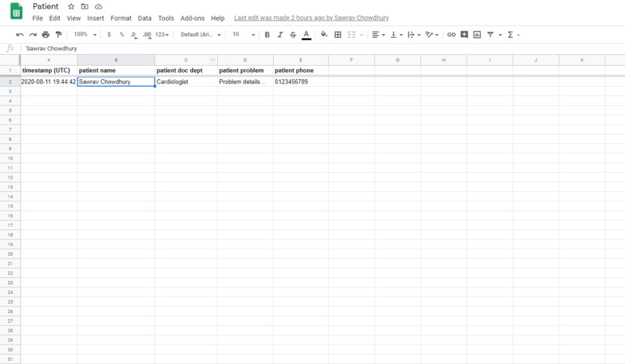Viewport: 625px width, 364px height.
Task: Toggle bold formatting
Action: pos(267,35)
